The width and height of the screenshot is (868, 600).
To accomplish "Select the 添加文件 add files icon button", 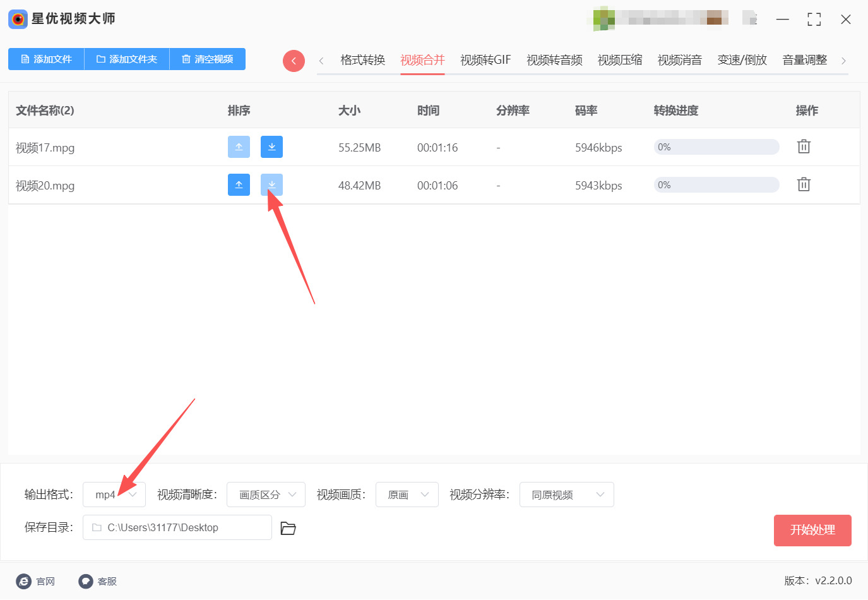I will (x=46, y=59).
